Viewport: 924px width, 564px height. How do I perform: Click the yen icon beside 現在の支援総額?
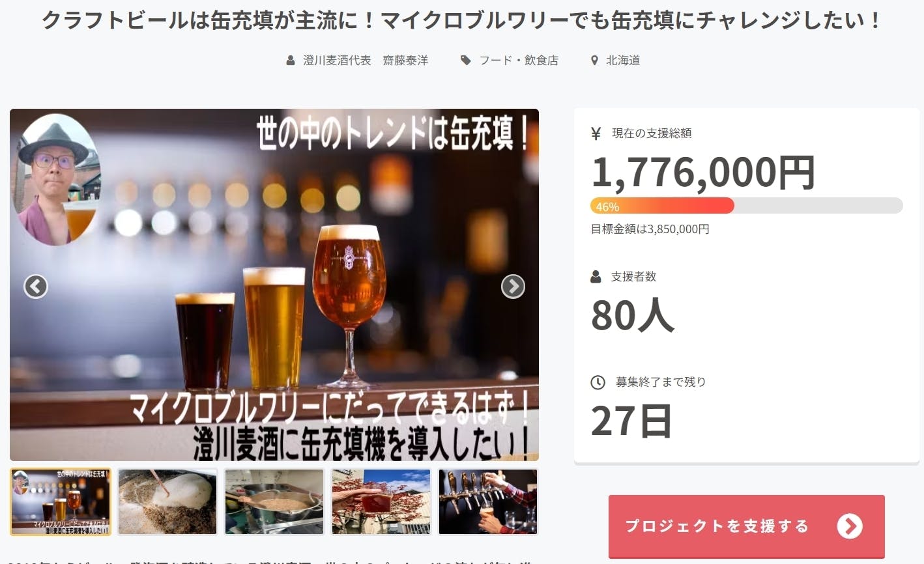tap(596, 134)
